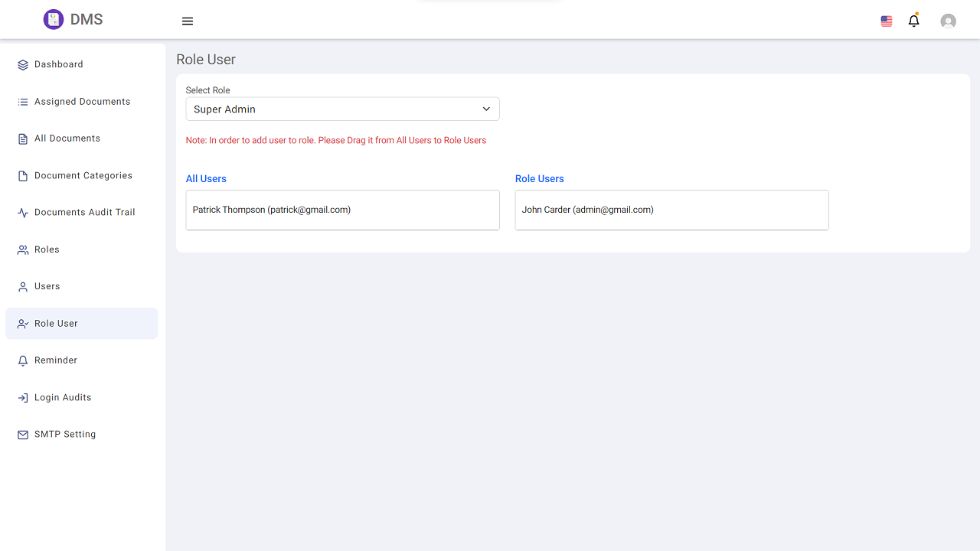
Task: Click the SMTP Setting envelope icon
Action: pos(23,435)
